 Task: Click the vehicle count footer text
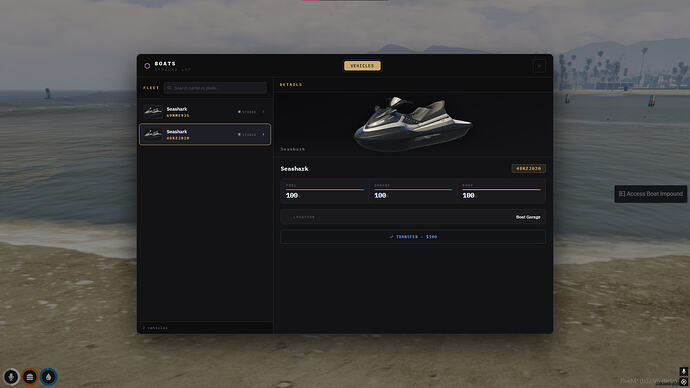pyautogui.click(x=155, y=328)
